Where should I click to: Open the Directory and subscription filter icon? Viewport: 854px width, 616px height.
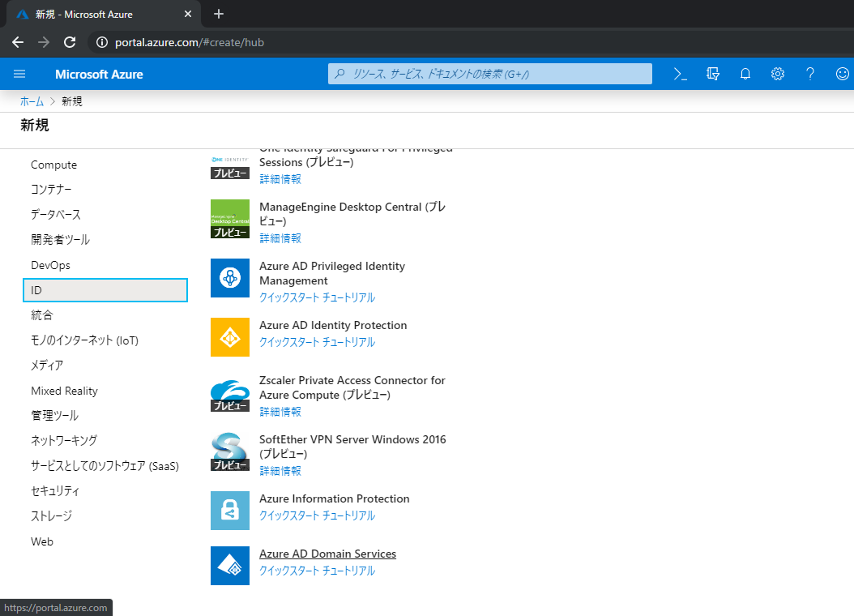pos(713,74)
